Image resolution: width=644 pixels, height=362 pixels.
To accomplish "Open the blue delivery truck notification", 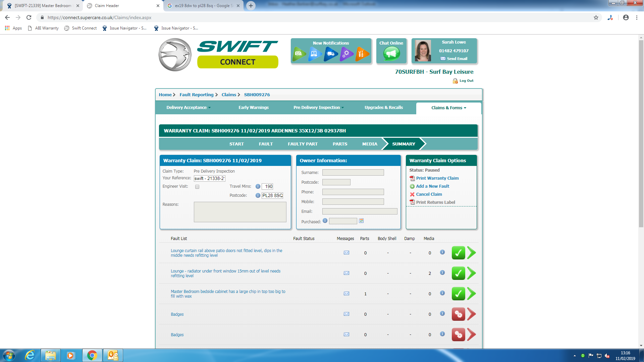I will point(331,54).
